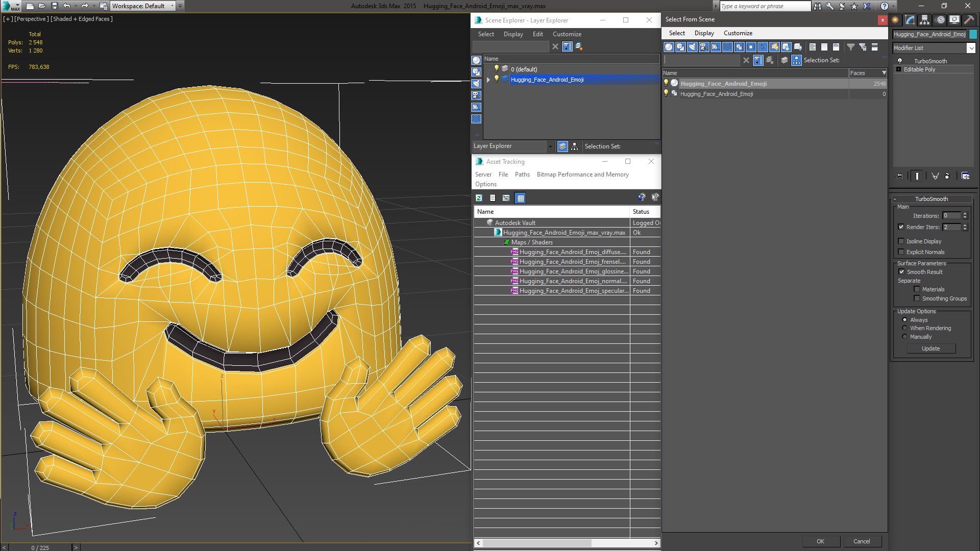Click Cancel button in Select From Scene

click(x=862, y=541)
